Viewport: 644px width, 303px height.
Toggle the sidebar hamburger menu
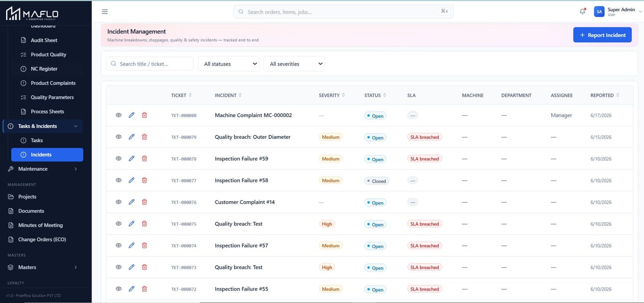(x=105, y=12)
